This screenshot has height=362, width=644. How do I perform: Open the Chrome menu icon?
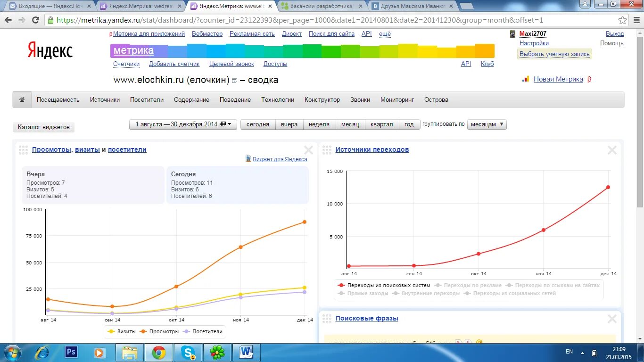click(636, 20)
